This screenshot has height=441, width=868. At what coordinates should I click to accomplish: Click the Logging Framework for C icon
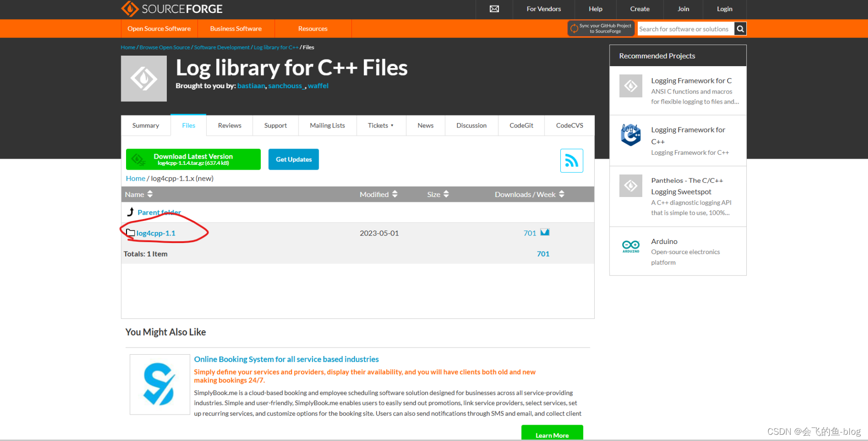coord(631,86)
